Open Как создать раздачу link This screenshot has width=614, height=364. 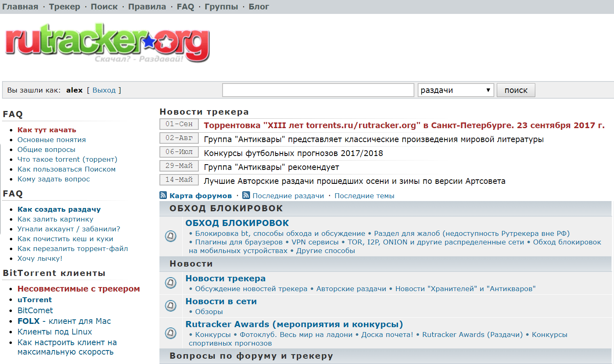pyautogui.click(x=59, y=209)
